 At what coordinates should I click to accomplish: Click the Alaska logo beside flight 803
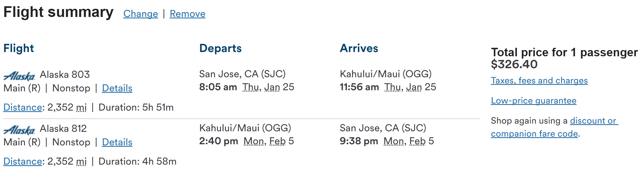tap(19, 76)
